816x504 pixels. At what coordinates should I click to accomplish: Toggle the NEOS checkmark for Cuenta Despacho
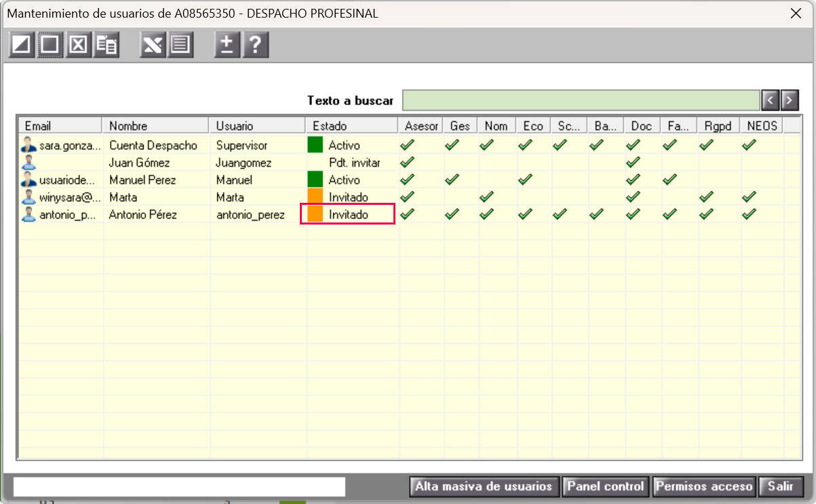pos(749,144)
